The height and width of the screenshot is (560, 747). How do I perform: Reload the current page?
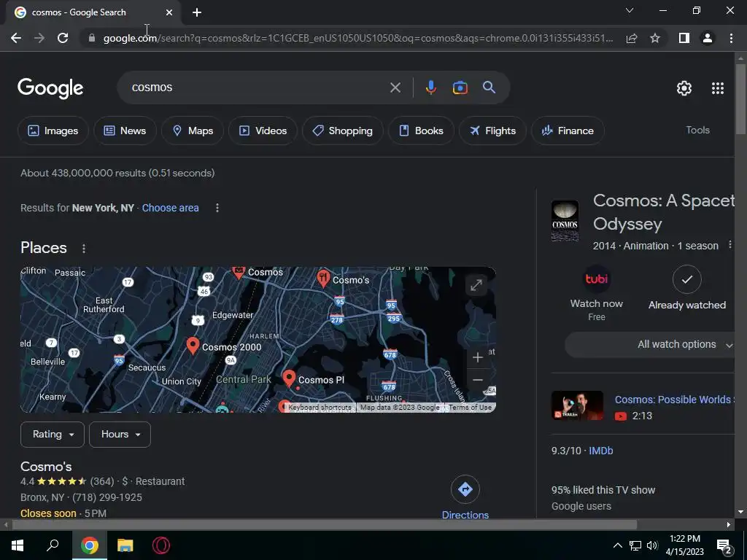click(63, 38)
